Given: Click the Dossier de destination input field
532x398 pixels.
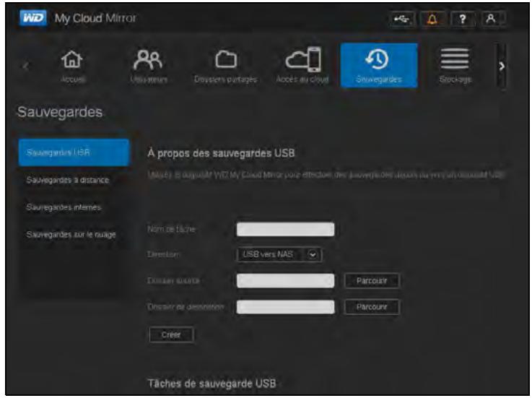Looking at the screenshot, I should pyautogui.click(x=285, y=307).
